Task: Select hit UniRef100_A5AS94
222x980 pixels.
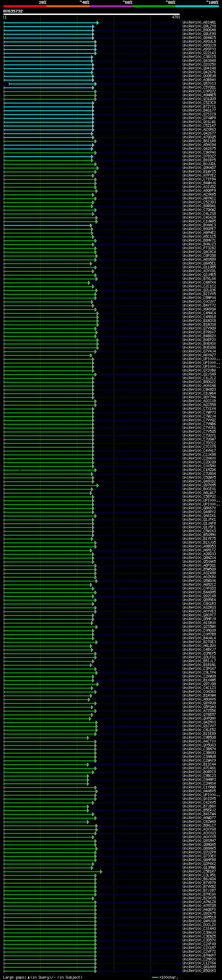Action: [199, 145]
